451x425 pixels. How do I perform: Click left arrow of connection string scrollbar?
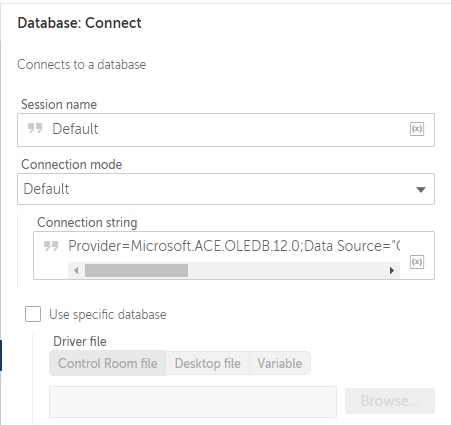76,270
